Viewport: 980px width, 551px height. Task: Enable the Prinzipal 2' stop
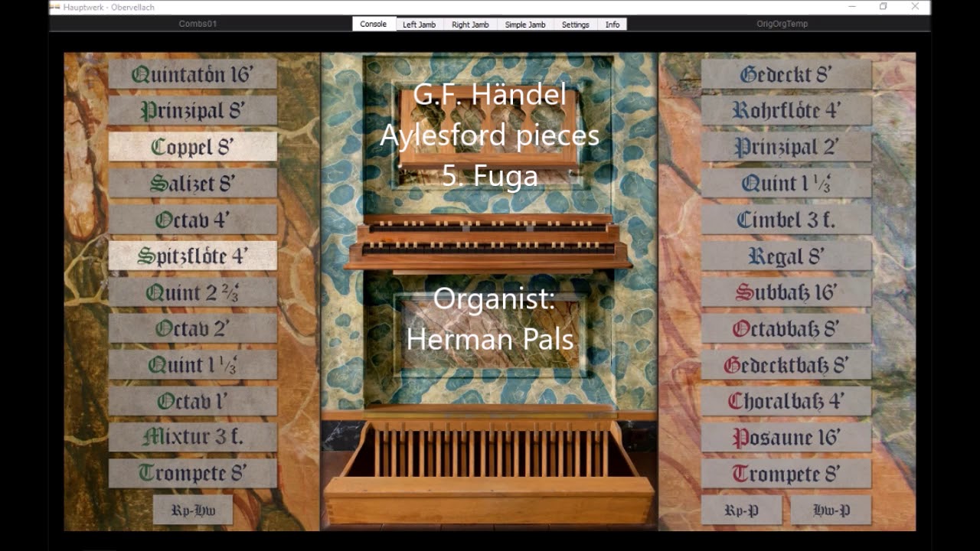pyautogui.click(x=786, y=147)
